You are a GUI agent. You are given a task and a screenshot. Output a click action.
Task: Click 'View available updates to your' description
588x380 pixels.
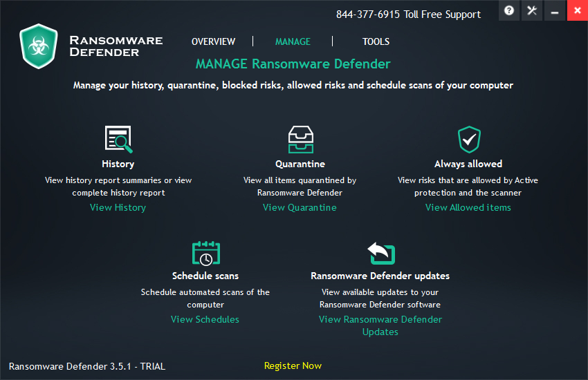click(380, 298)
